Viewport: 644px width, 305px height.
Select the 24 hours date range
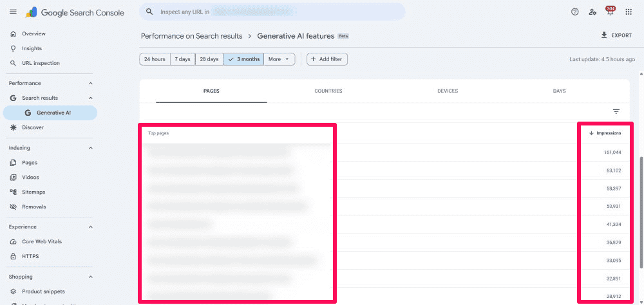155,59
